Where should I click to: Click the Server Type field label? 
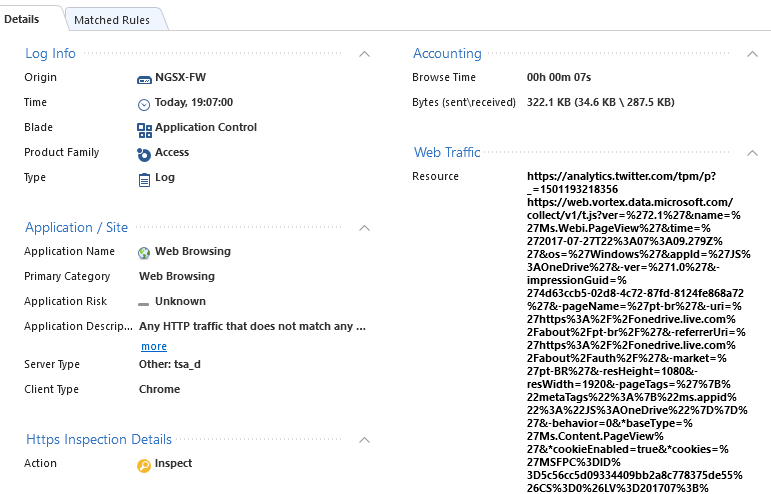52,364
